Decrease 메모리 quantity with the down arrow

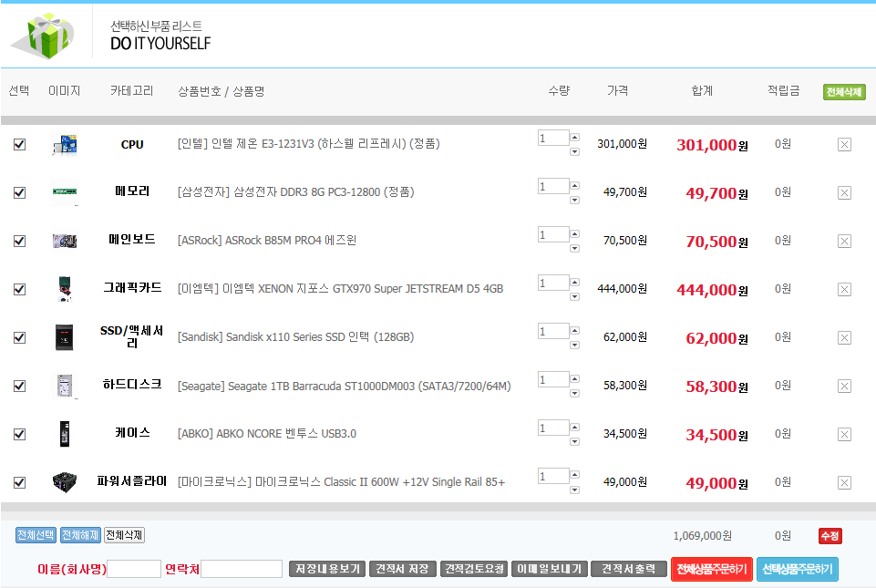tap(574, 200)
